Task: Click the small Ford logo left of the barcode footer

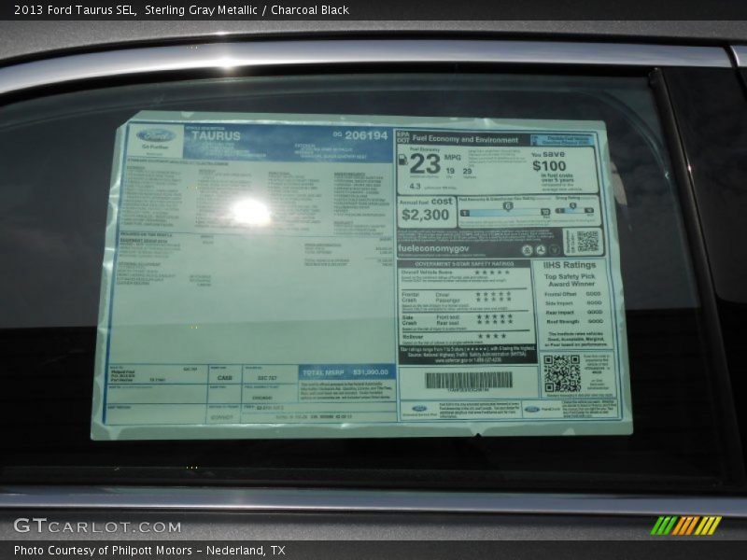Action: (419, 409)
